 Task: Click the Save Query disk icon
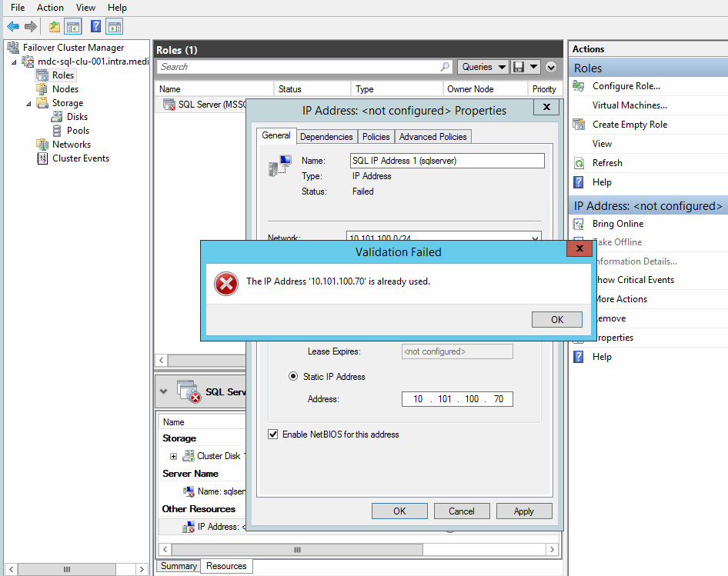518,67
